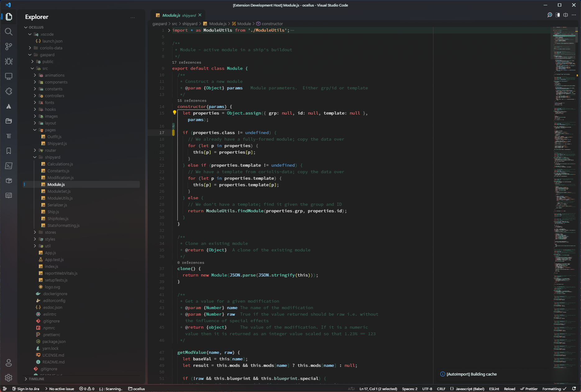Click the Prettier status item

529,389
